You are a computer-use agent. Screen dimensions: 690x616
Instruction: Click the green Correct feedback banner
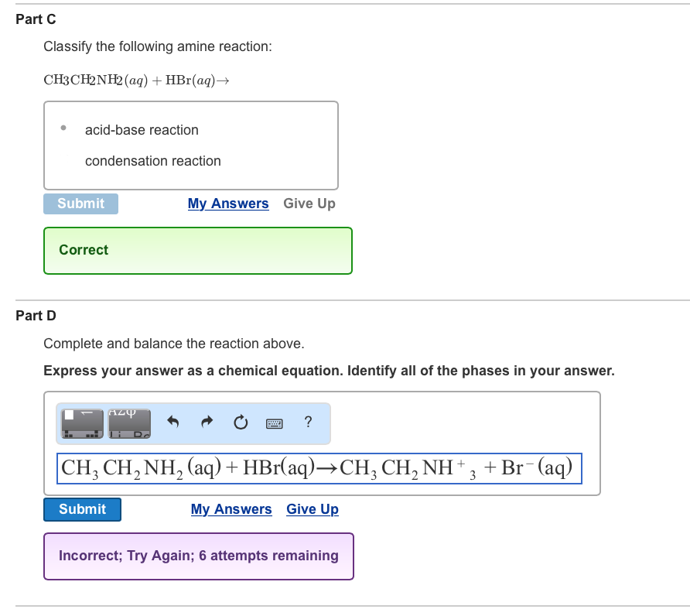point(198,250)
